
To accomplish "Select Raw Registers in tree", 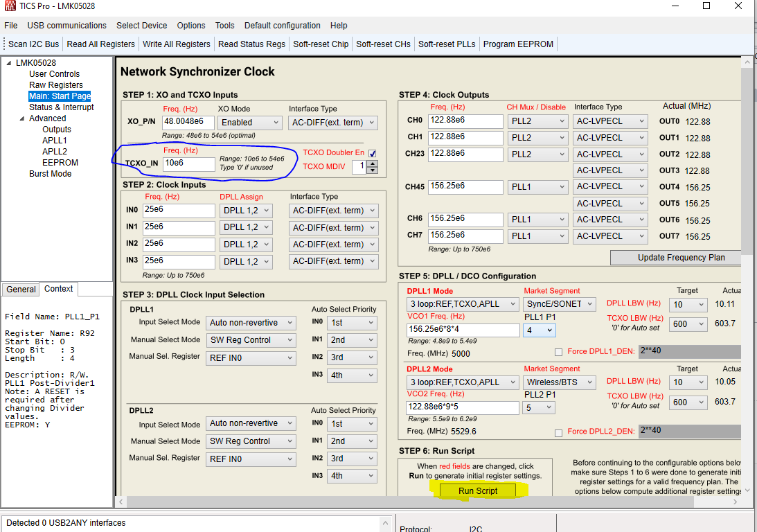I will [55, 85].
